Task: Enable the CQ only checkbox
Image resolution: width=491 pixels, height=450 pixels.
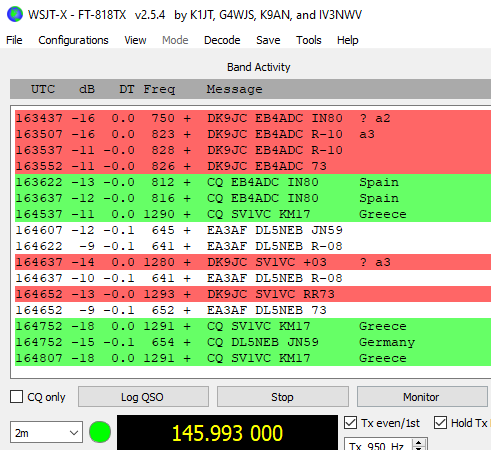Action: coord(16,397)
